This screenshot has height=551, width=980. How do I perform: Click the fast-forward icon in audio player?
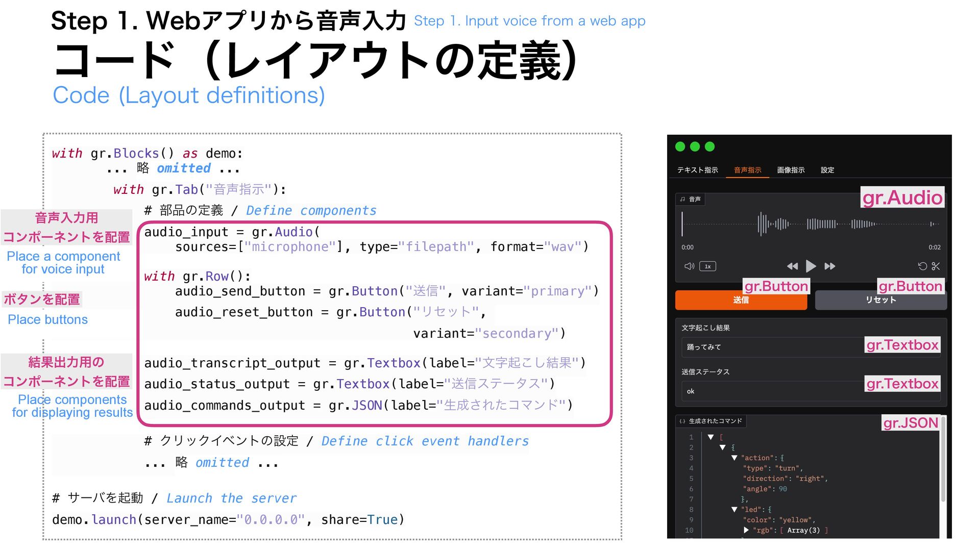pos(830,266)
